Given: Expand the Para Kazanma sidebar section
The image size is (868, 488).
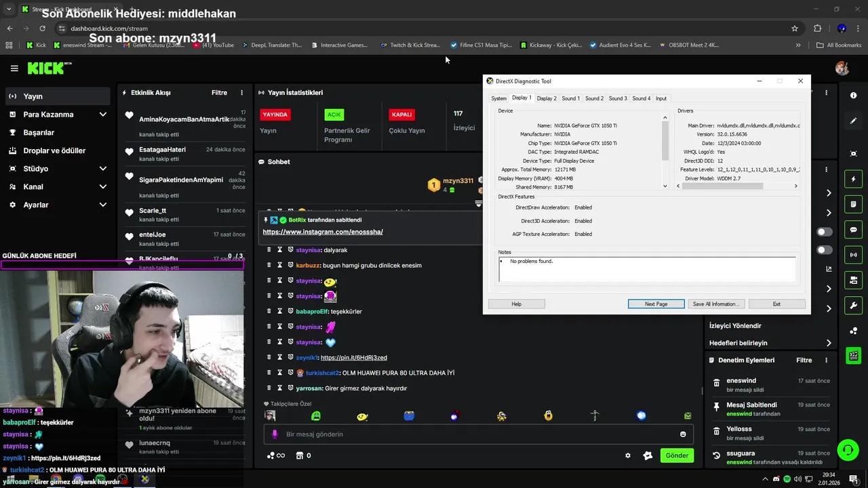Looking at the screenshot, I should coord(58,115).
